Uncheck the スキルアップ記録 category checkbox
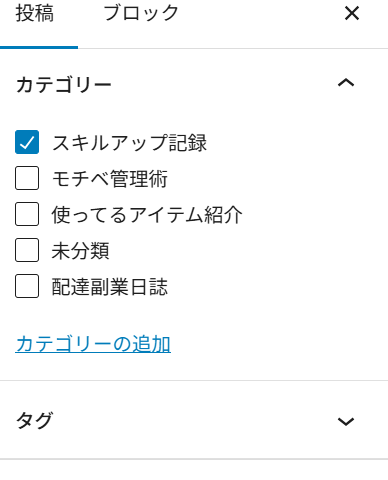This screenshot has height=480, width=388. click(x=27, y=142)
